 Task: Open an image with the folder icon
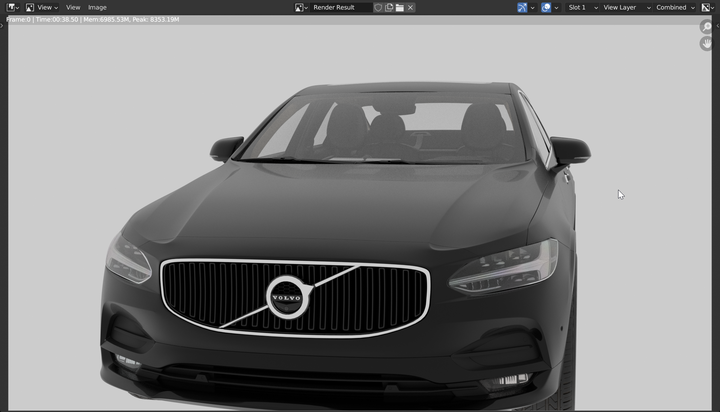click(x=399, y=7)
